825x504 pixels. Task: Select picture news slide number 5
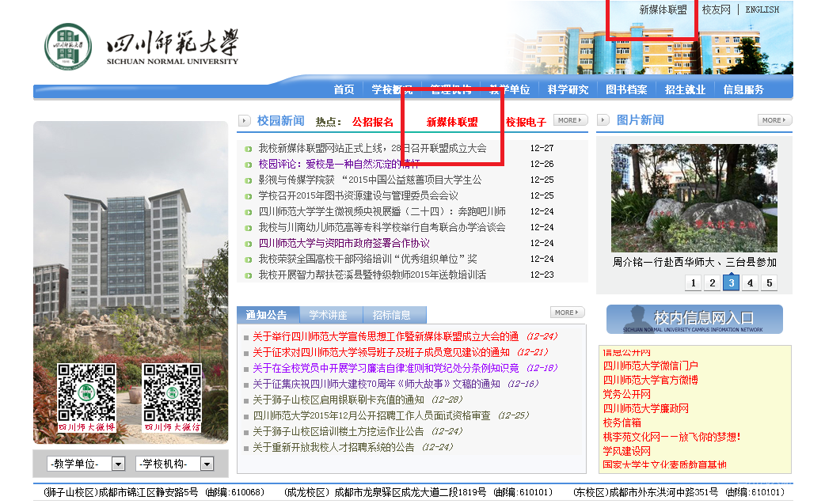(770, 282)
